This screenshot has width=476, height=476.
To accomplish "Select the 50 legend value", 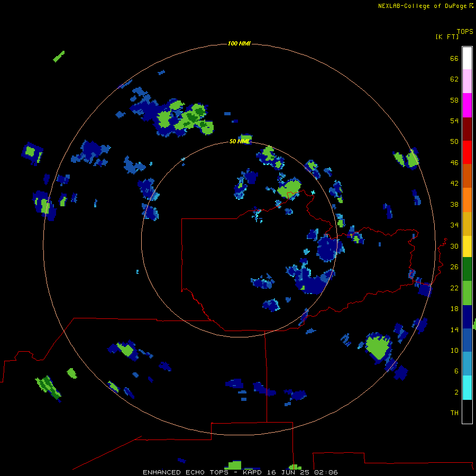I will (454, 142).
